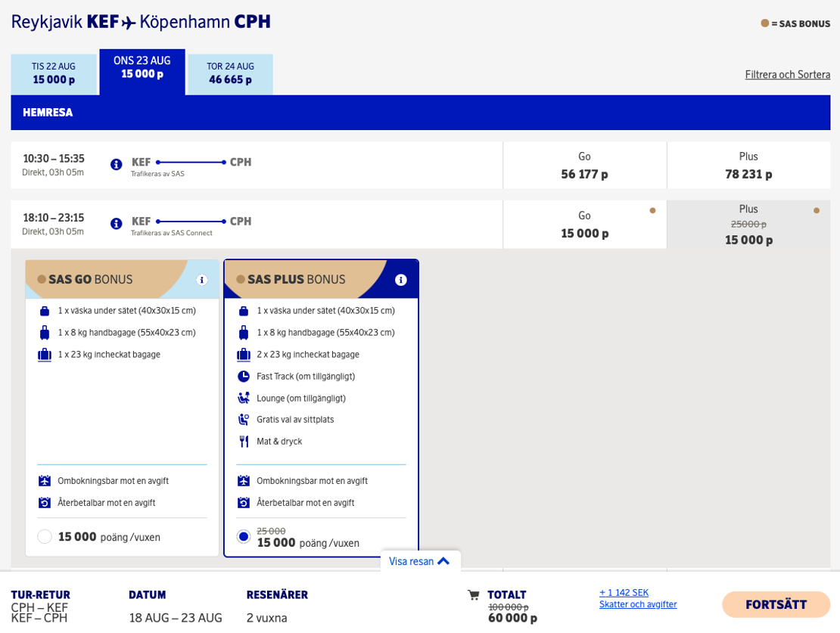Screen dimensions: 840x633
Task: Click info icon on SAS Plus Bonus card
Action: [401, 280]
